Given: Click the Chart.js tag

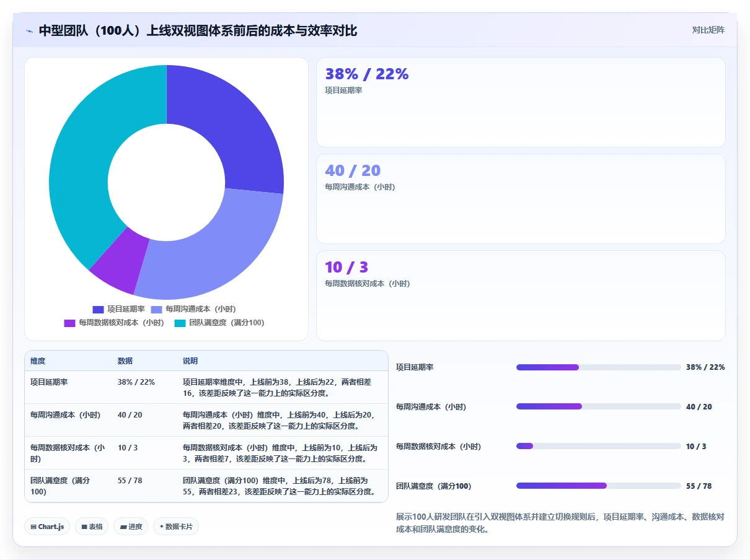Looking at the screenshot, I should click(47, 527).
